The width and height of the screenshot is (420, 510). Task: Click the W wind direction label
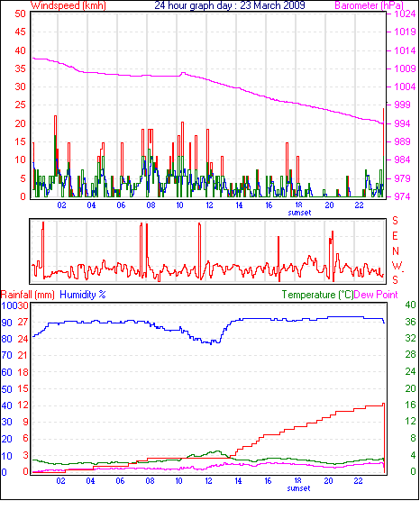(397, 266)
